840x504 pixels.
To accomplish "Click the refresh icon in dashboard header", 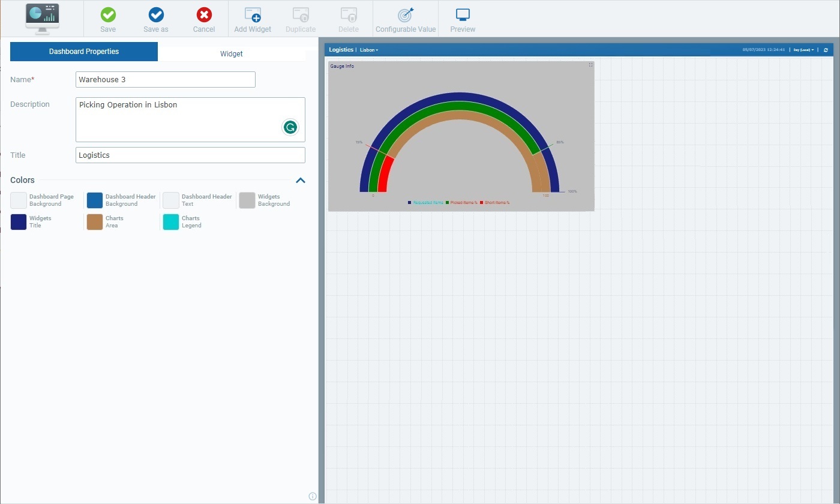I will tap(826, 50).
